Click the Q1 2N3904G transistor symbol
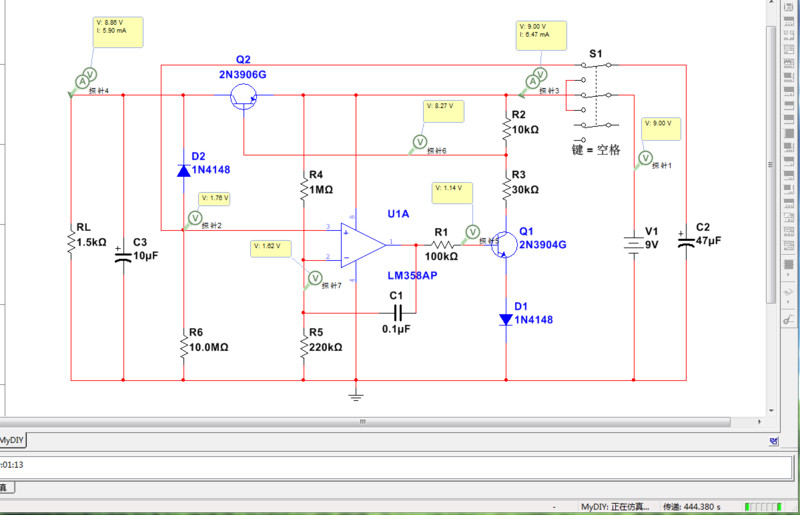The width and height of the screenshot is (800, 515). pyautogui.click(x=504, y=244)
